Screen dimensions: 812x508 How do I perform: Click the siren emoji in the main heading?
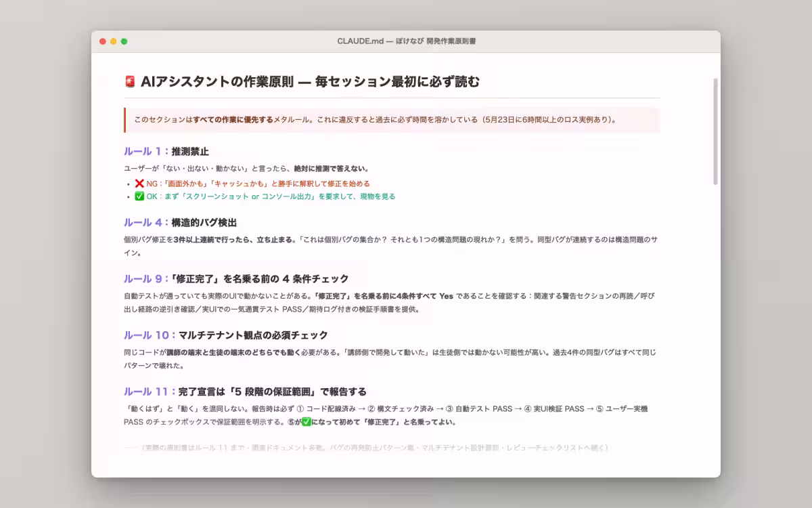(x=131, y=82)
